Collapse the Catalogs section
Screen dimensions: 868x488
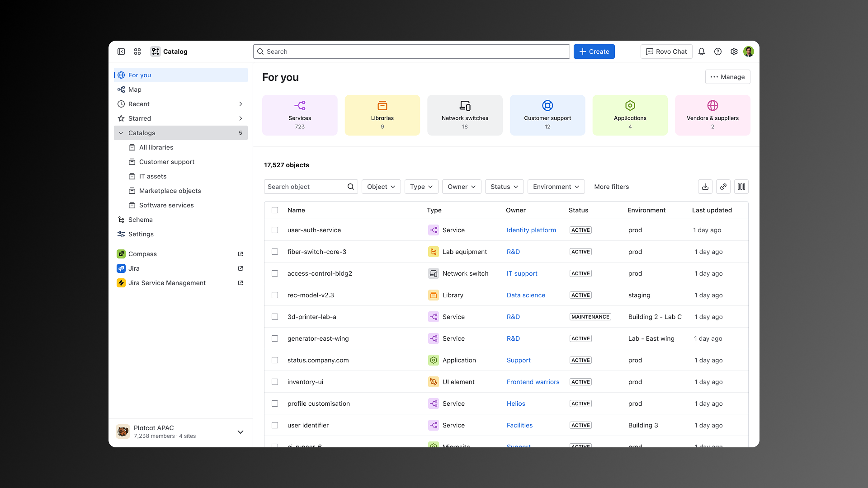point(121,133)
